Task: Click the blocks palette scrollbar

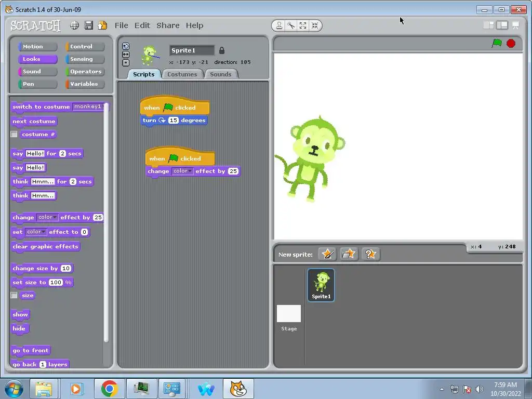Action: [x=106, y=222]
